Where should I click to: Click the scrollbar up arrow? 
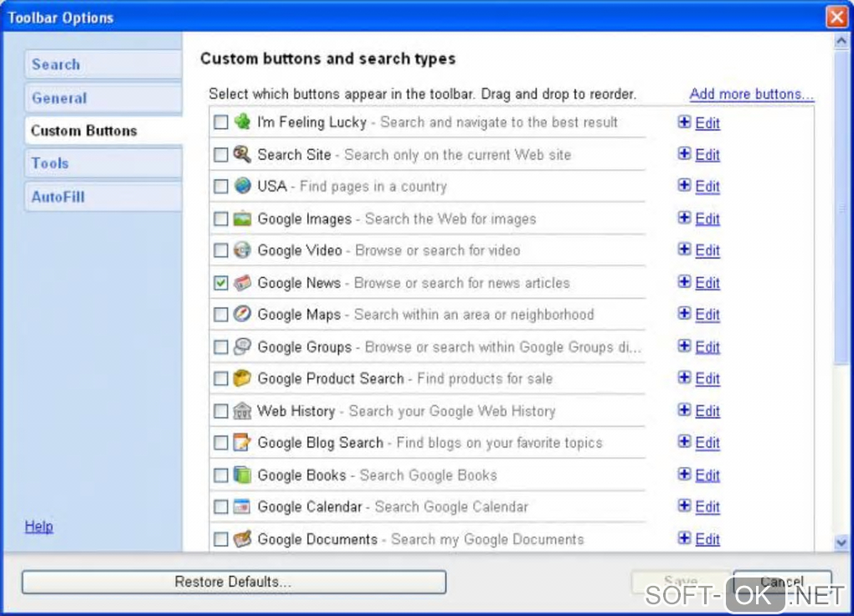841,41
